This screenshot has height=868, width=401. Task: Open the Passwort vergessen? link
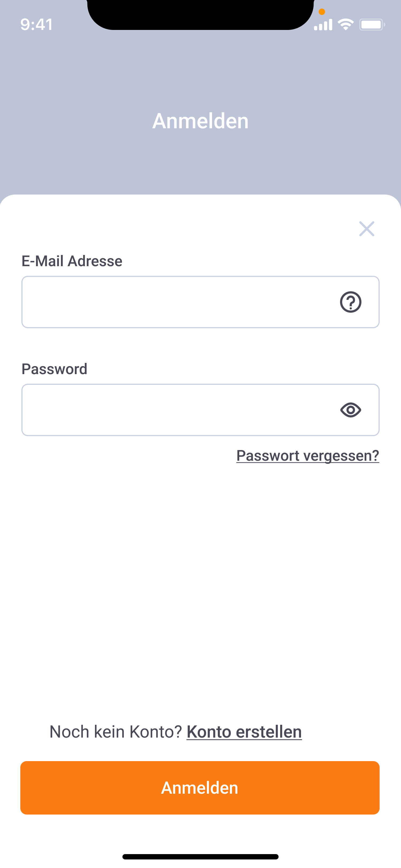[x=308, y=456]
